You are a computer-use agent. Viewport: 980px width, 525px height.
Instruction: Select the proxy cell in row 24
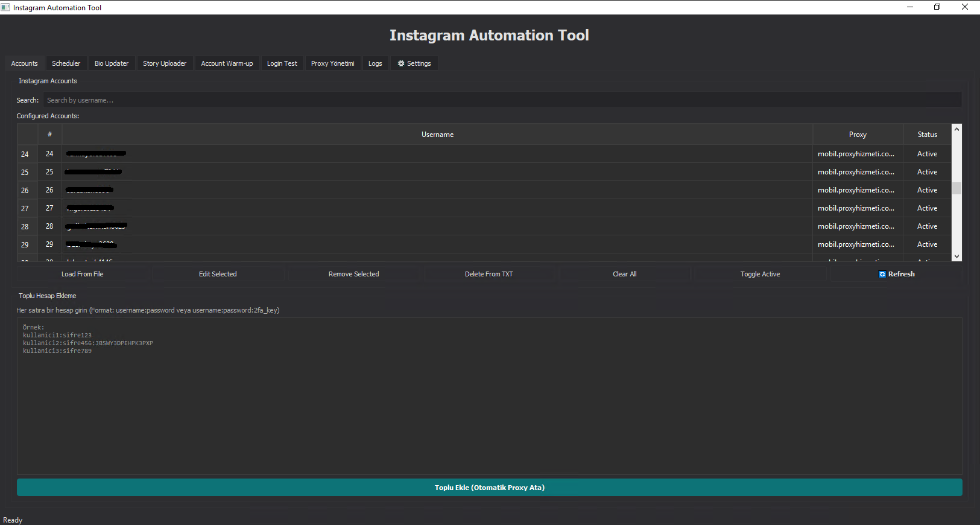coord(858,154)
